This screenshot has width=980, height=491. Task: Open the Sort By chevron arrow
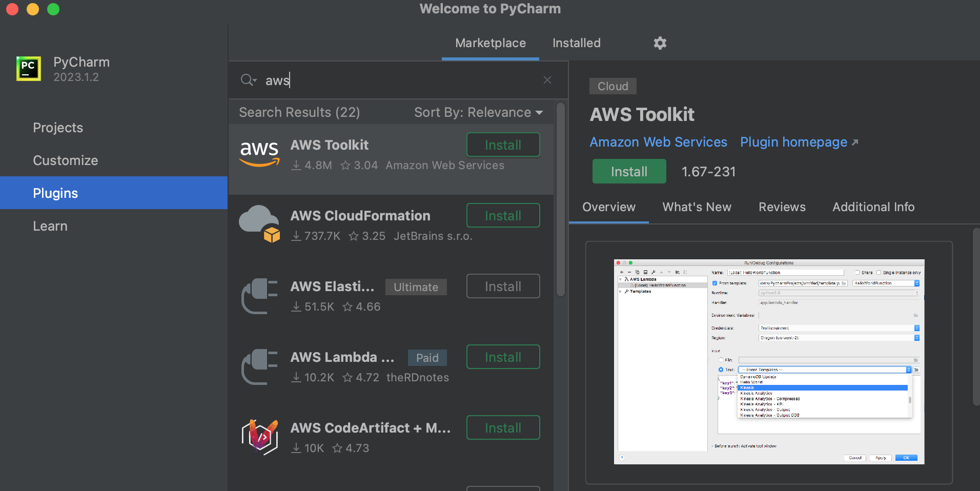pyautogui.click(x=540, y=113)
